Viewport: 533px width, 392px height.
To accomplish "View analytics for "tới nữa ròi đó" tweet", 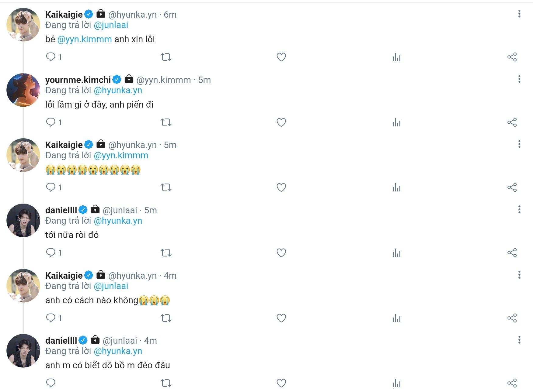I will click(x=396, y=253).
